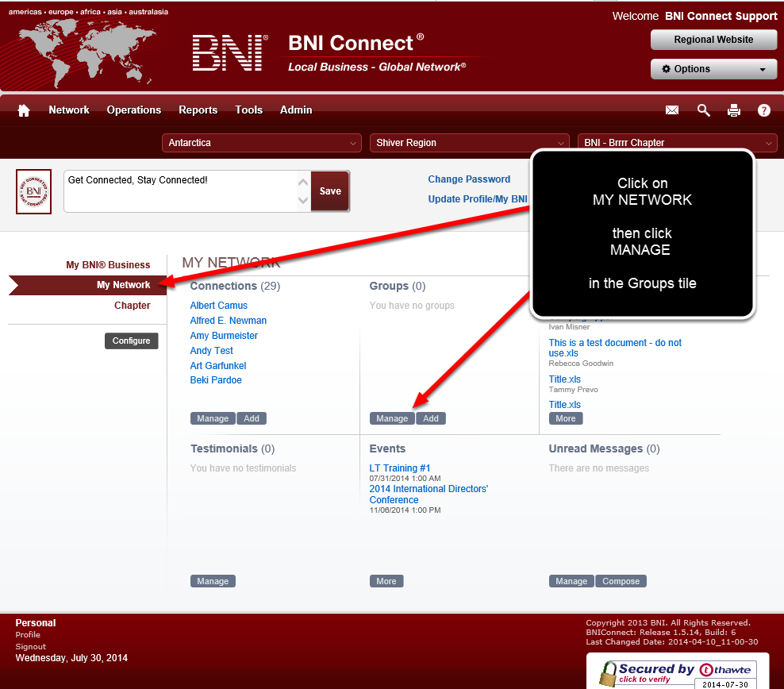784x689 pixels.
Task: Click the print icon in the toolbar
Action: click(733, 110)
